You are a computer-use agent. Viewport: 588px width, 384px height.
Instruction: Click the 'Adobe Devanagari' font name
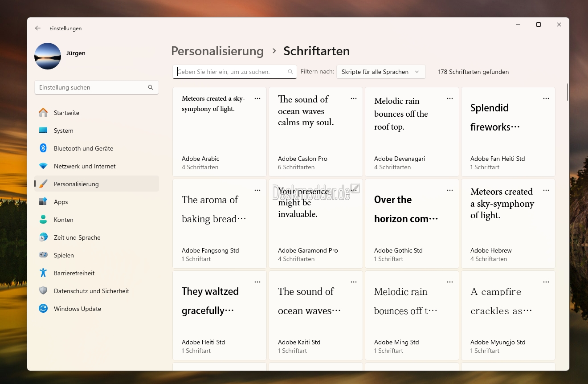400,159
